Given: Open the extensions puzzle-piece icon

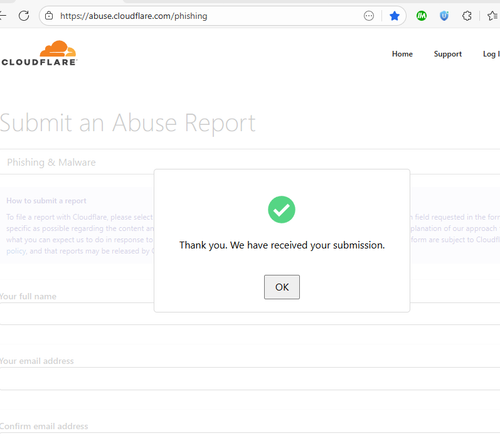Looking at the screenshot, I should [x=467, y=16].
